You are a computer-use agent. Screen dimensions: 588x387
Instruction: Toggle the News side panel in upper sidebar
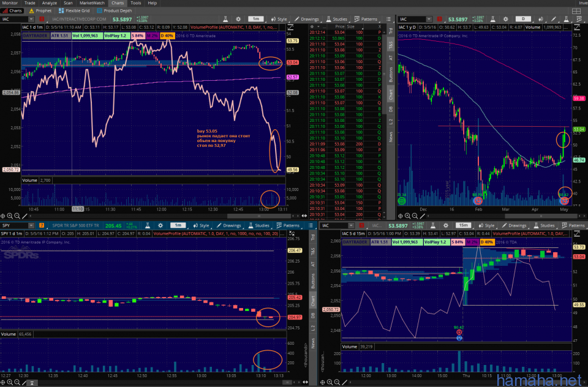click(390, 137)
